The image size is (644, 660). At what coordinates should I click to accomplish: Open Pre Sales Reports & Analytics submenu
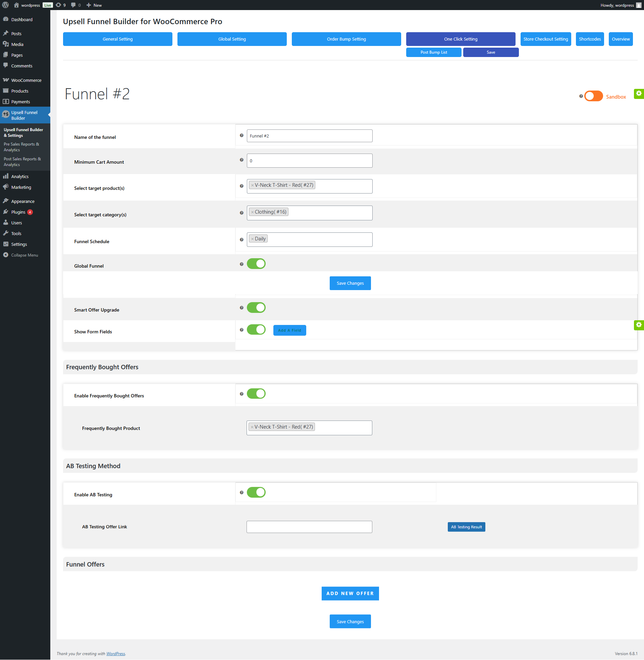[22, 147]
